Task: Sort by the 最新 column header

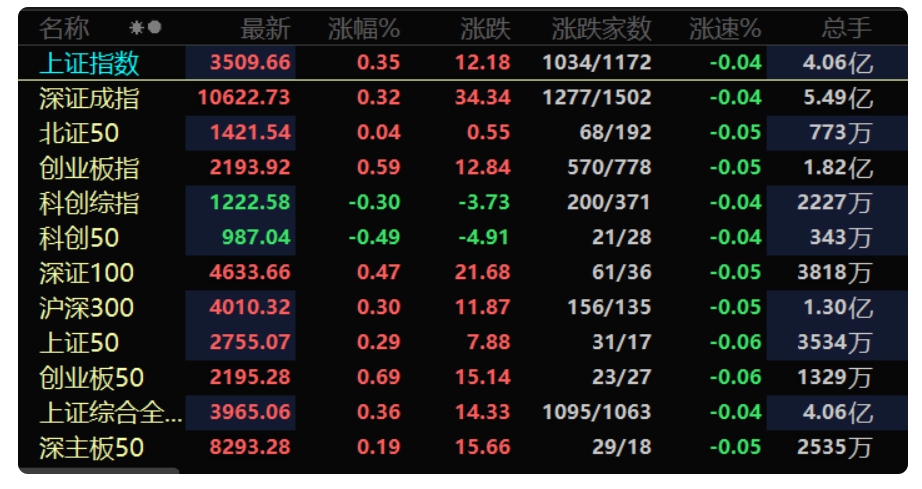Action: 266,28
